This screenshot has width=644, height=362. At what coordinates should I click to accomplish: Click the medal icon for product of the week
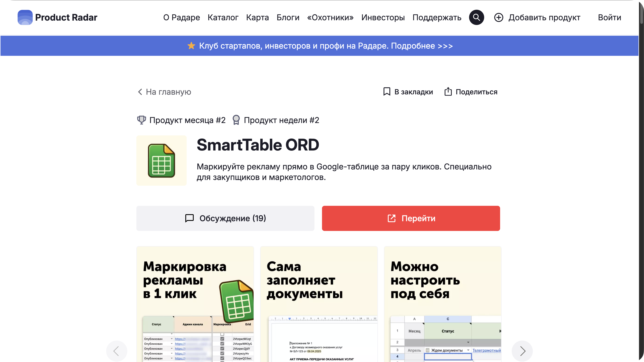(x=236, y=120)
